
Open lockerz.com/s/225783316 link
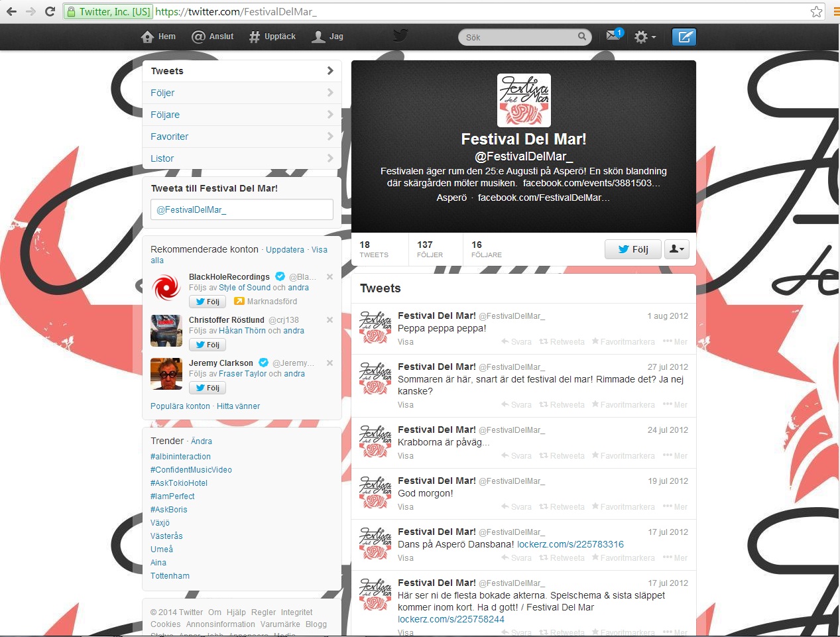(570, 544)
